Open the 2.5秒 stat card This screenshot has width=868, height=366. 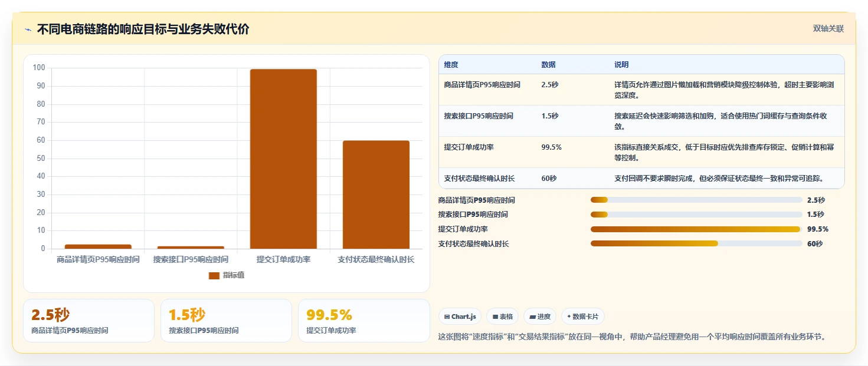click(x=89, y=321)
